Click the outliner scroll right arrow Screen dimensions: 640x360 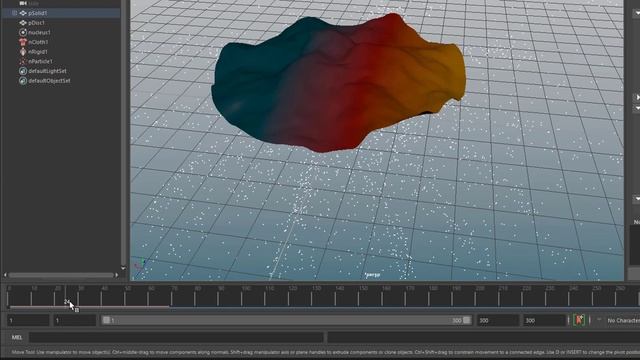click(117, 275)
